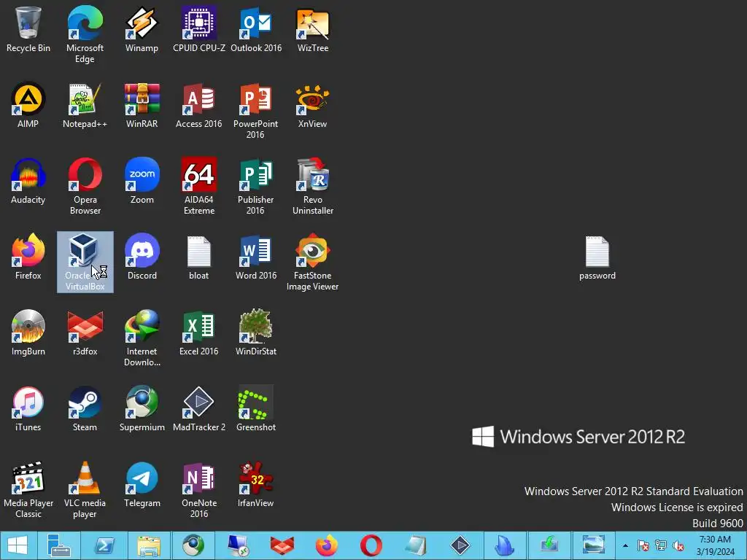Launch Server Manager from the taskbar

59,545
